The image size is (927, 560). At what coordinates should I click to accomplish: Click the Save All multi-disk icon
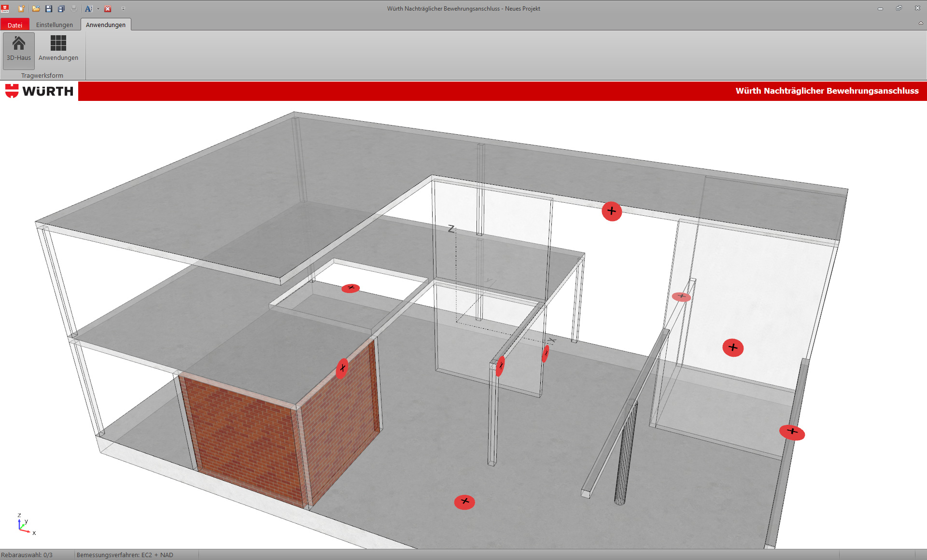click(x=61, y=9)
